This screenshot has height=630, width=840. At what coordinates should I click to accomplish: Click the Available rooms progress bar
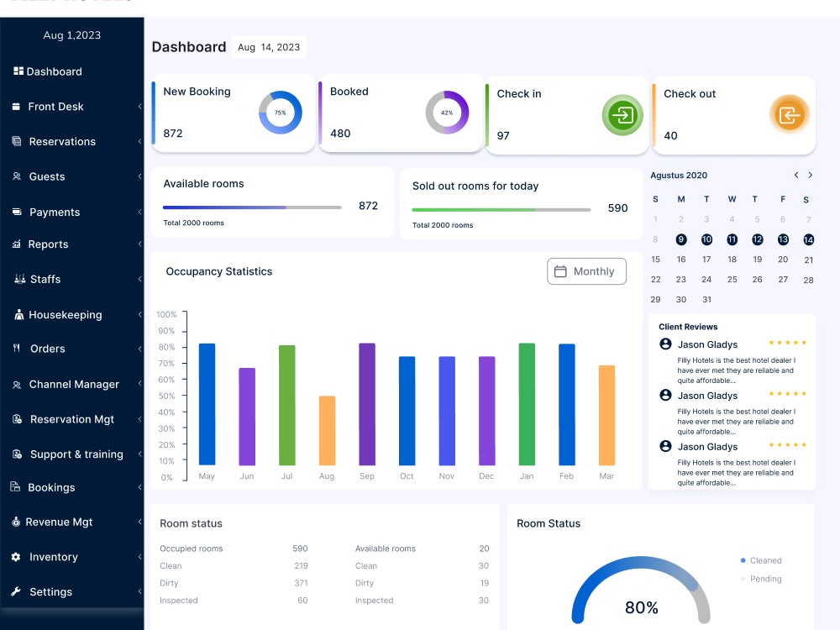tap(252, 207)
